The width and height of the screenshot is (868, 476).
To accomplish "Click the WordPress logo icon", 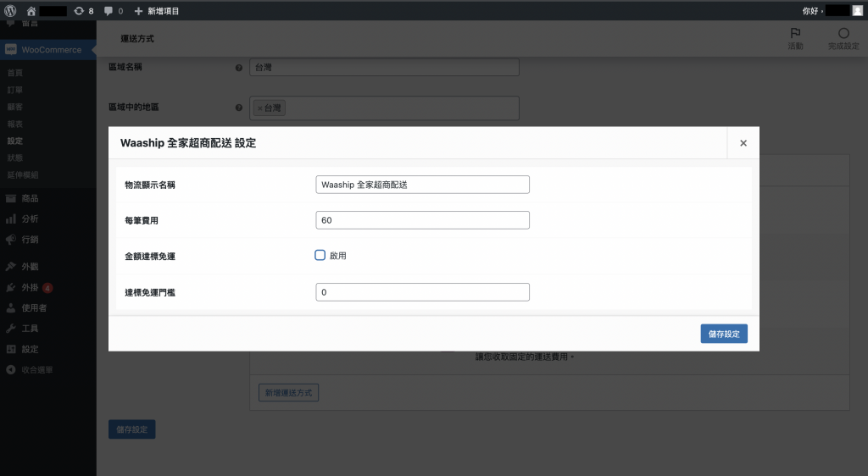I will click(x=10, y=11).
